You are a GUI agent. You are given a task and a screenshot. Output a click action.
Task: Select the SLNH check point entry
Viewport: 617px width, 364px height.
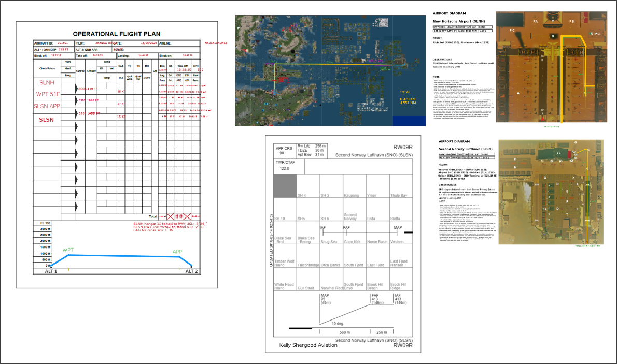pyautogui.click(x=47, y=82)
